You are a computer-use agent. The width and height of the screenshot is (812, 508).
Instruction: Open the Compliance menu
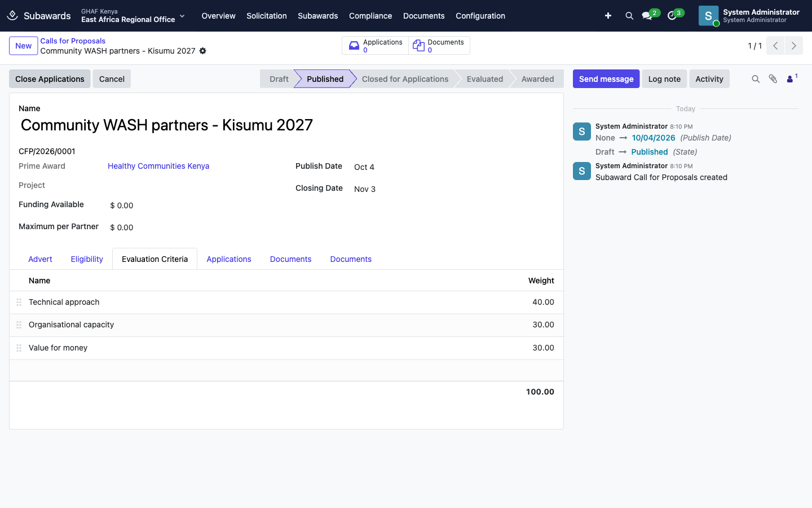(370, 16)
